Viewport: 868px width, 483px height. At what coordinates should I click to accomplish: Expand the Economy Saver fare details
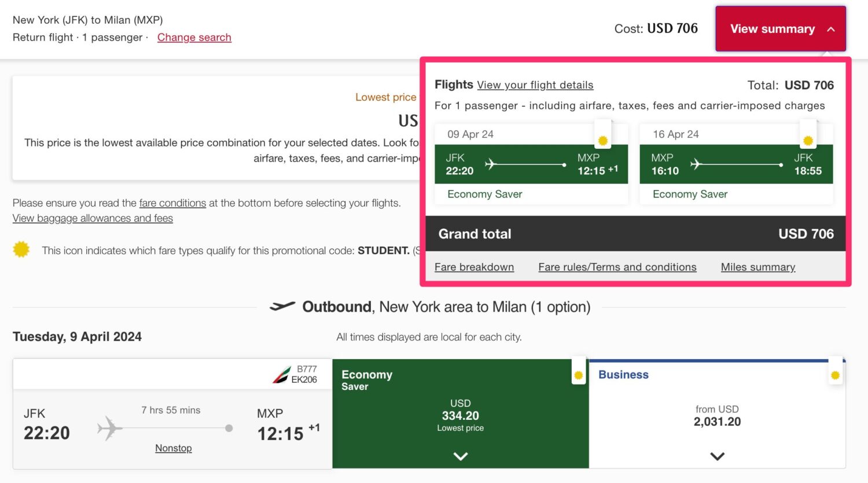[460, 456]
